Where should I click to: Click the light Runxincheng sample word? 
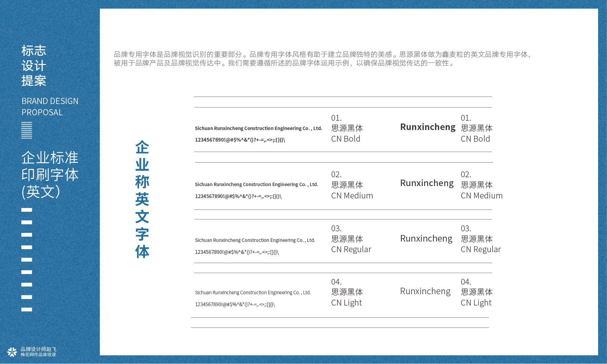(425, 291)
